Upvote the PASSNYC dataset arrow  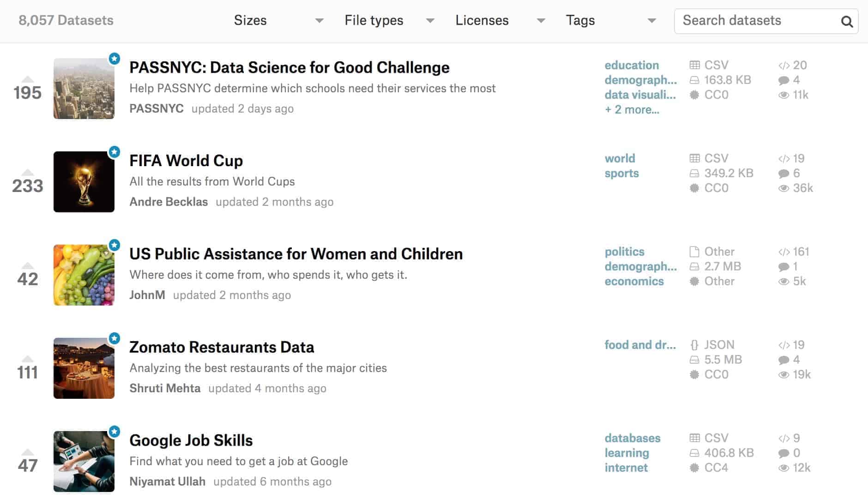(x=28, y=79)
